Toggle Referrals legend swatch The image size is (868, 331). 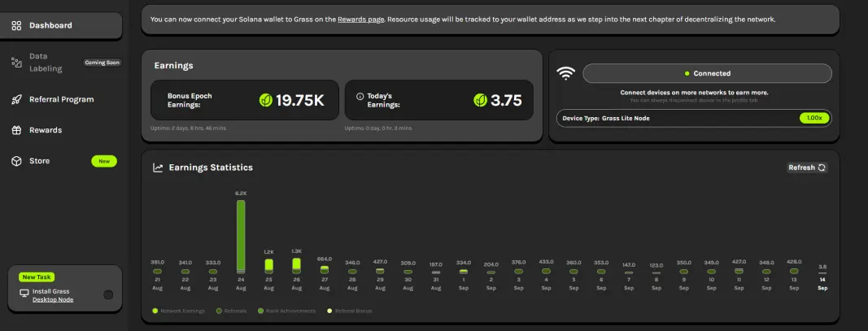point(219,311)
